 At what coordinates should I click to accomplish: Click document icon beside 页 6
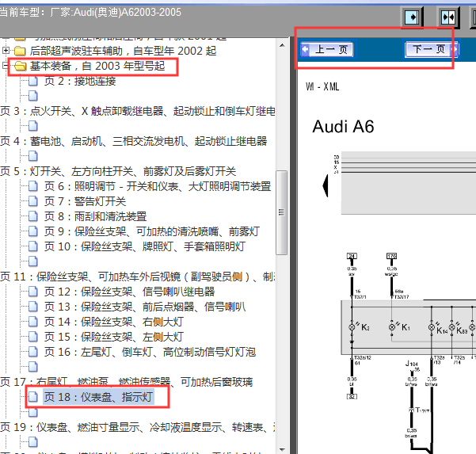point(33,186)
